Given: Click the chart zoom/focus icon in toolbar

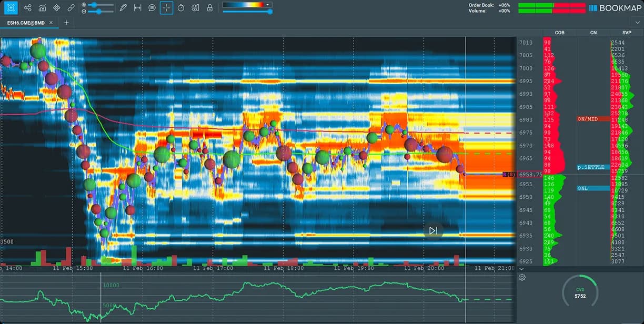Looking at the screenshot, I should [x=11, y=8].
